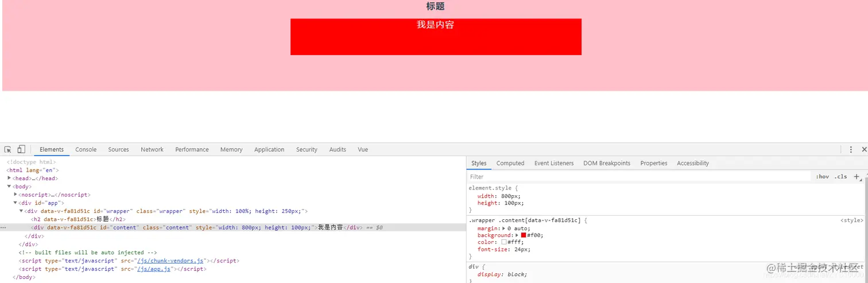Toggle the :hov element state panel
This screenshot has height=283, width=868.
click(822, 177)
